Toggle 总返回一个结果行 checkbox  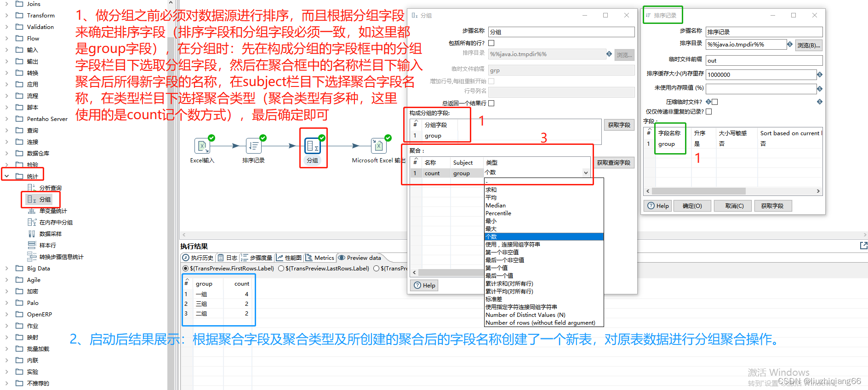click(x=491, y=103)
